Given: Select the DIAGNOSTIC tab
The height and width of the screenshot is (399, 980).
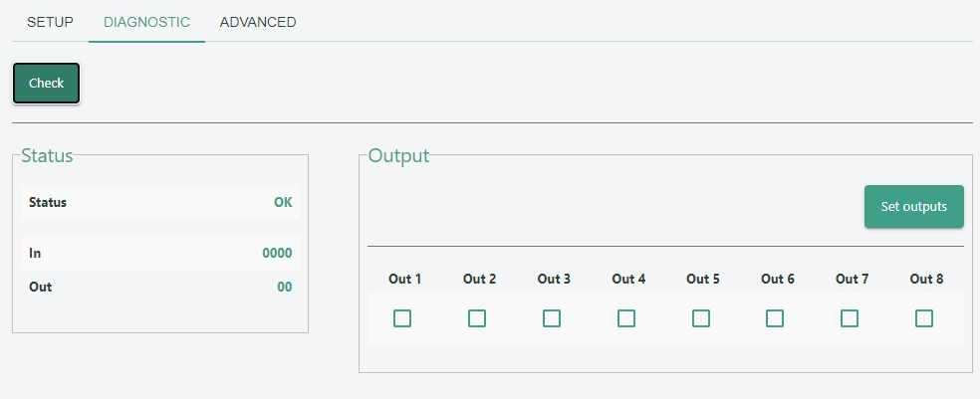Looking at the screenshot, I should coord(146,22).
